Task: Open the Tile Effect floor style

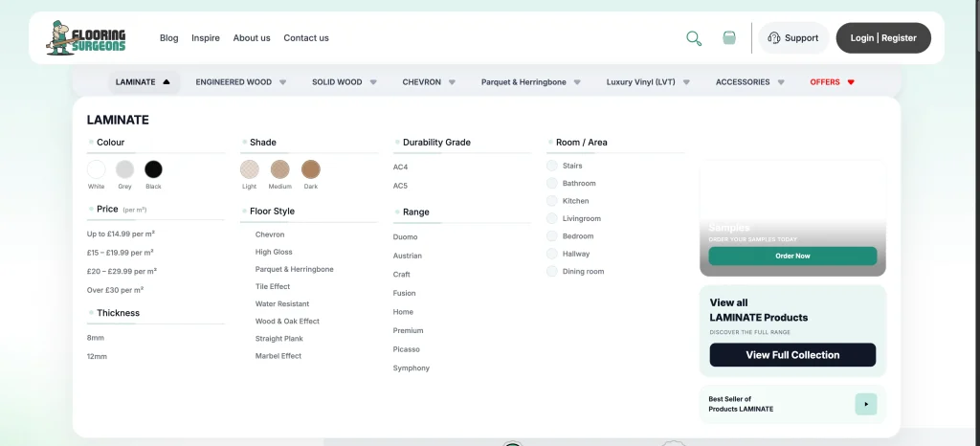Action: point(273,287)
